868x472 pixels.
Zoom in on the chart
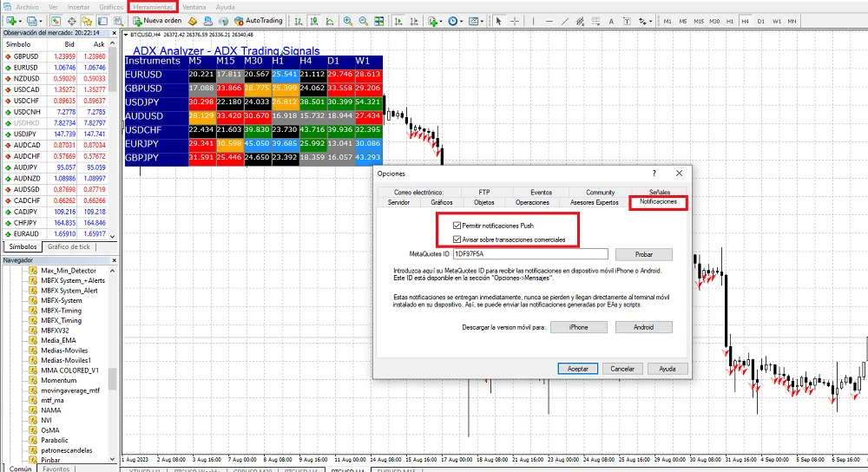[x=348, y=21]
